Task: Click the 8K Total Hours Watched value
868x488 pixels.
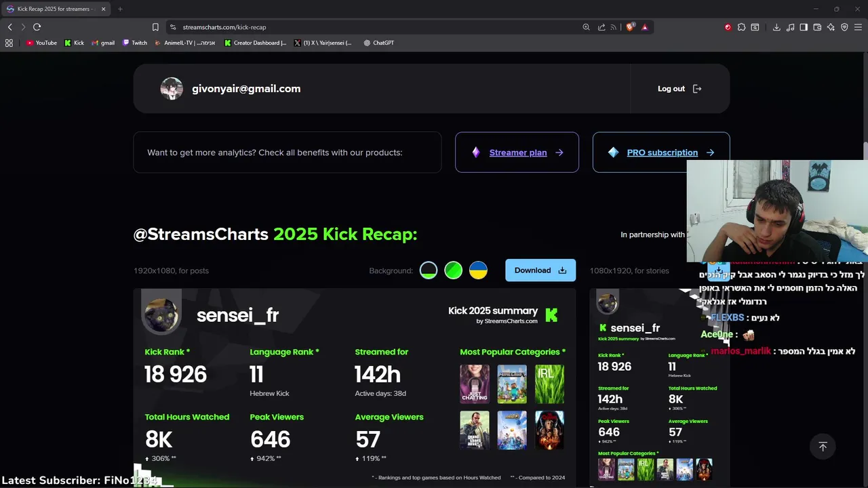Action: (x=159, y=440)
